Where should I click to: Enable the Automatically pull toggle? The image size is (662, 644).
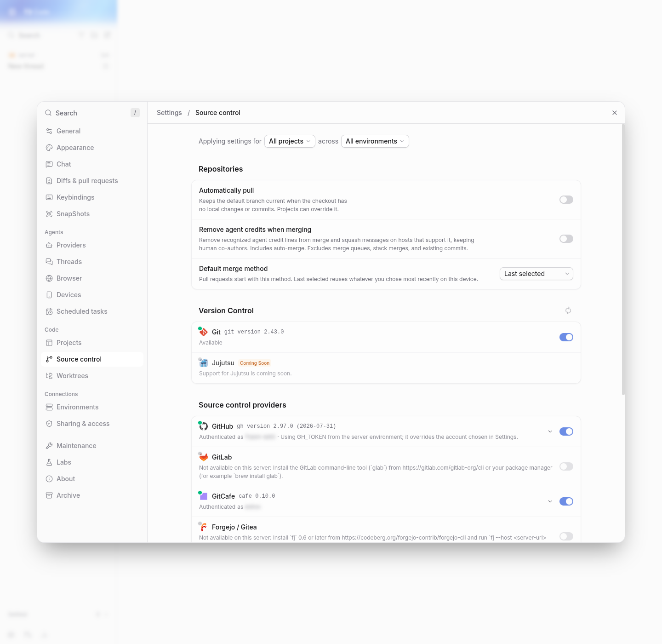(566, 200)
